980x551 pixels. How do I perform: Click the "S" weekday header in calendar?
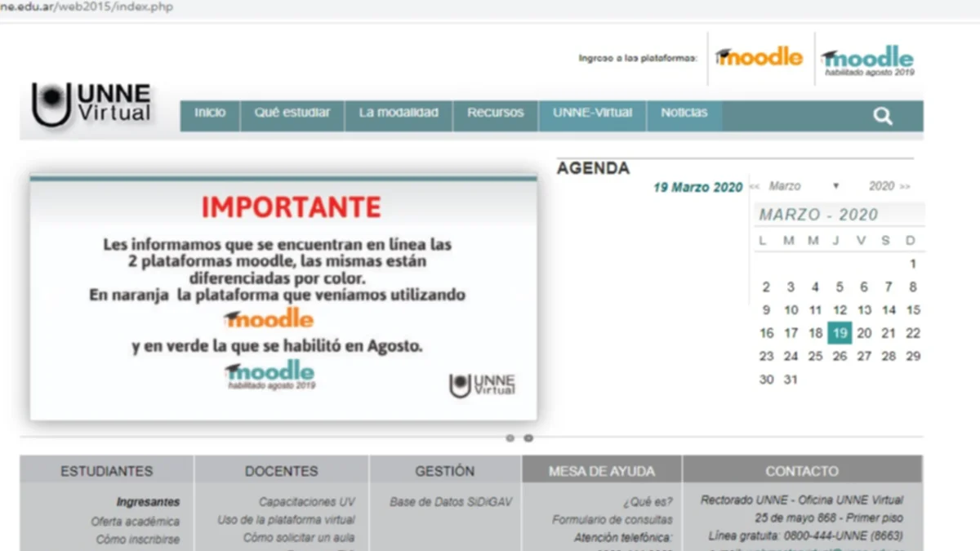click(x=885, y=241)
